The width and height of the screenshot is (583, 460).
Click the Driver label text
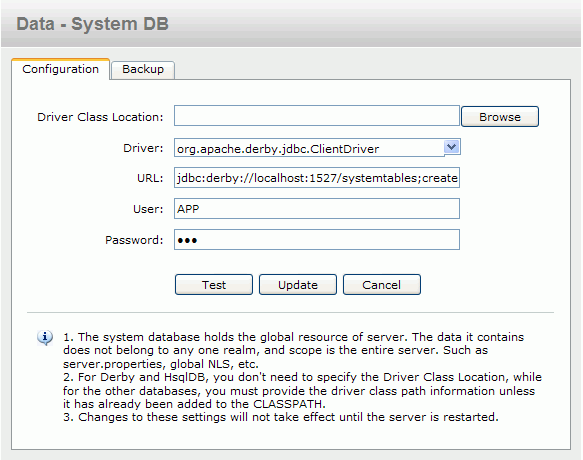(143, 148)
